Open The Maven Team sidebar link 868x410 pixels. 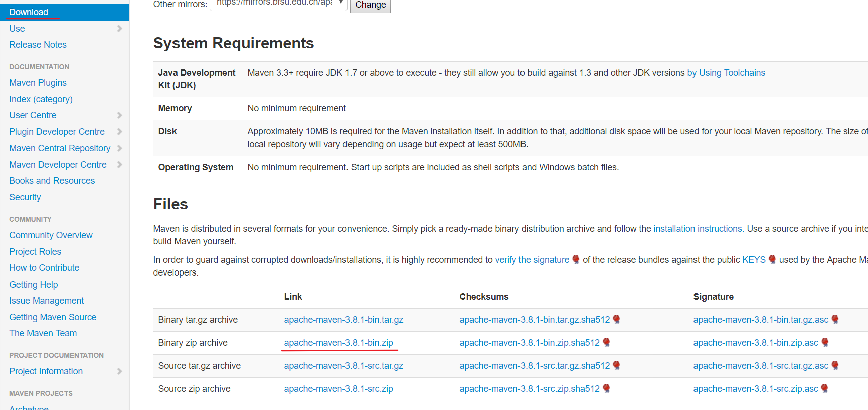[x=43, y=333]
